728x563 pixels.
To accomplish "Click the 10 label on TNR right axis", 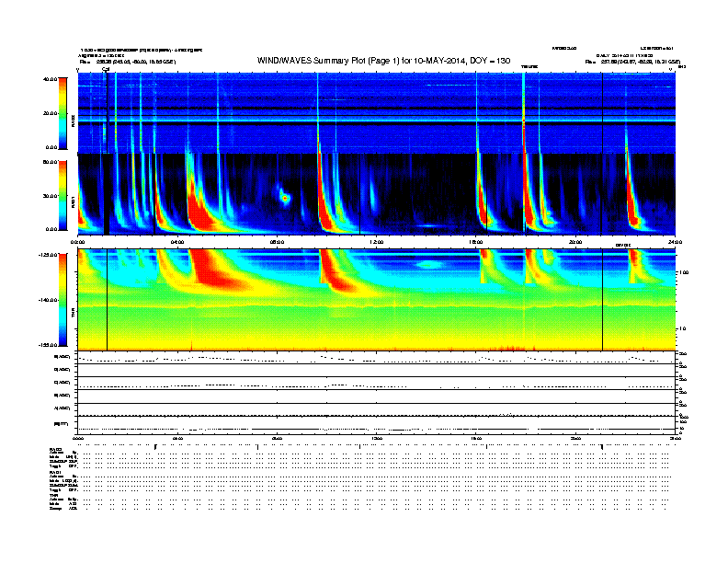I will 682,329.
